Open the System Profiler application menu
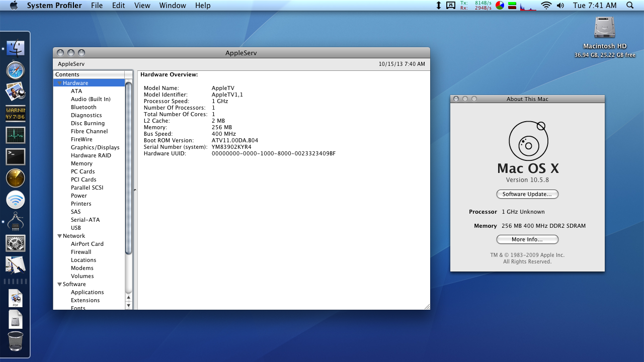 tap(54, 6)
